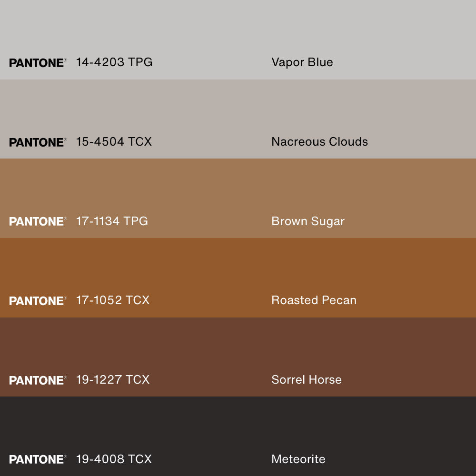
Task: Click the 17-1134 TPG code label
Action: pyautogui.click(x=112, y=221)
